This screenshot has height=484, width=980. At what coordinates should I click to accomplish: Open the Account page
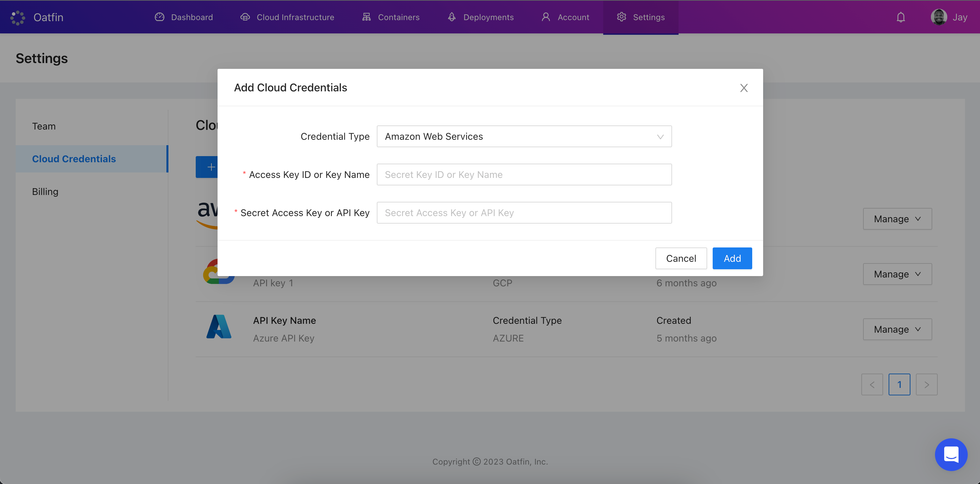(x=565, y=17)
